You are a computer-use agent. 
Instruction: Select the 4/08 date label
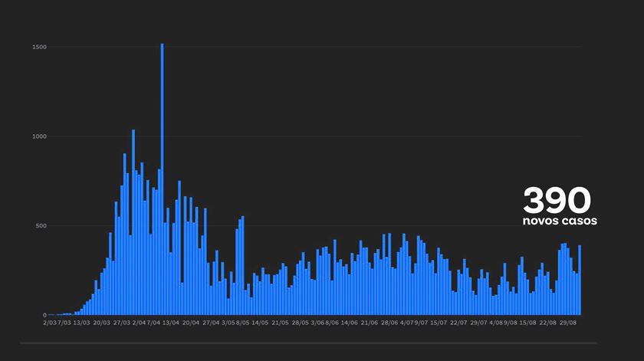click(x=495, y=323)
